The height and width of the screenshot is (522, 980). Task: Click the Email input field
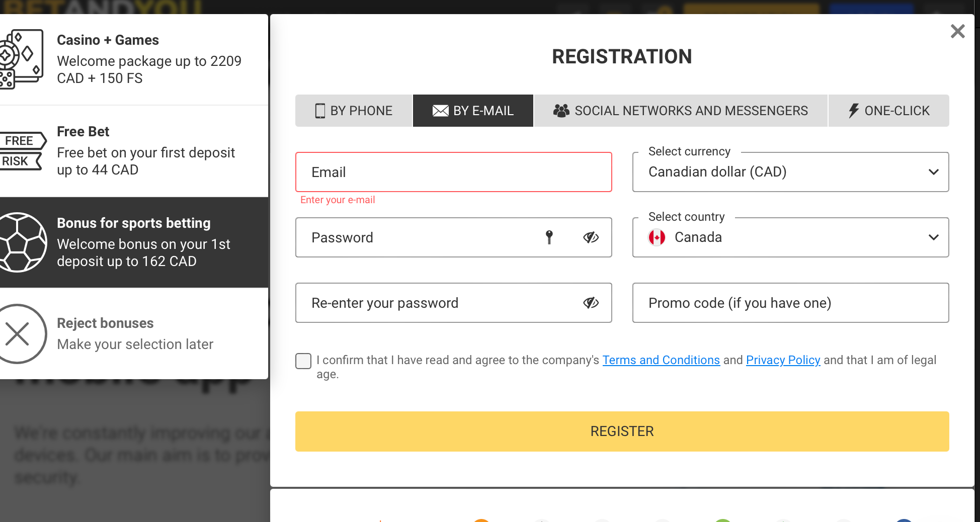pos(453,172)
